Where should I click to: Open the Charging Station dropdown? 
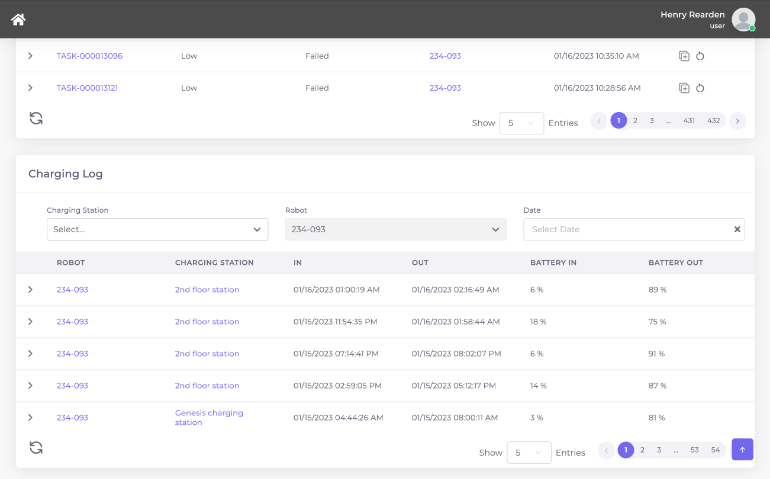pyautogui.click(x=157, y=229)
